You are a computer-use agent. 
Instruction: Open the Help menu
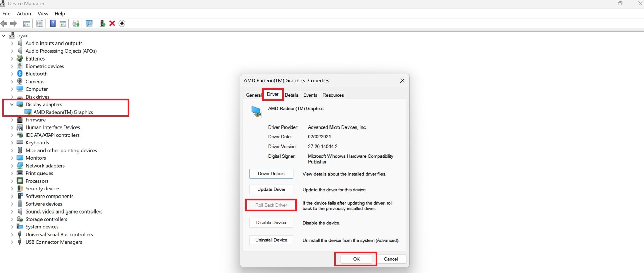(60, 14)
